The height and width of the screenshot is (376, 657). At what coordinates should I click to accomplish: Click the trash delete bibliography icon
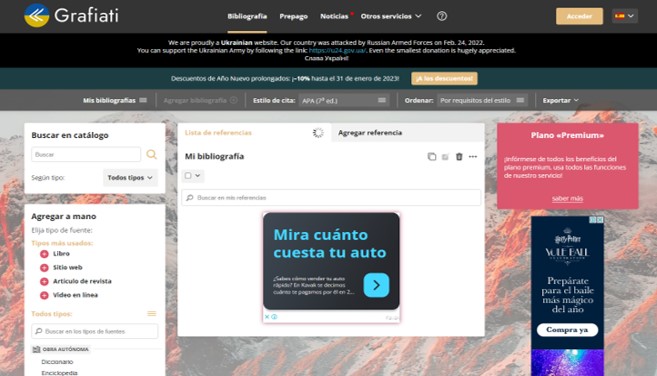point(459,156)
